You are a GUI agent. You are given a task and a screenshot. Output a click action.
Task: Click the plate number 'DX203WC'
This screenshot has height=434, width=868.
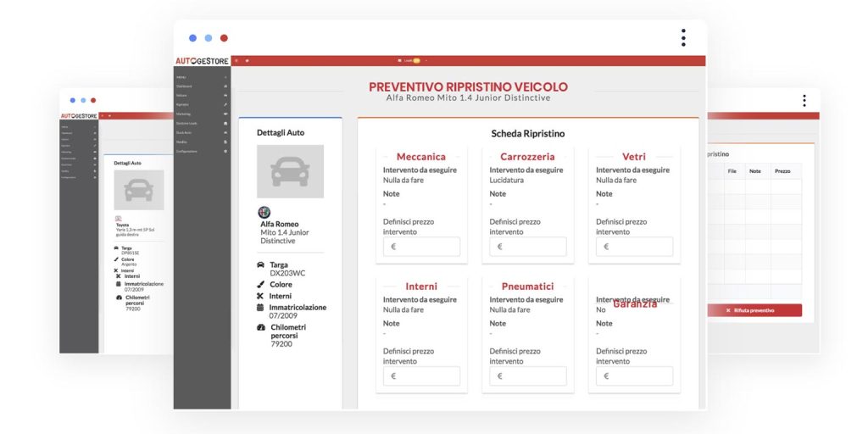coord(287,273)
